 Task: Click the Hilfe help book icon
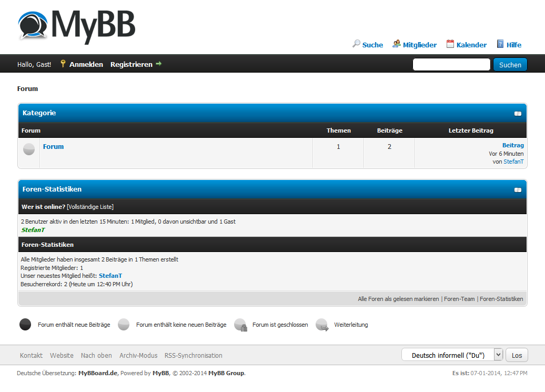pyautogui.click(x=500, y=44)
